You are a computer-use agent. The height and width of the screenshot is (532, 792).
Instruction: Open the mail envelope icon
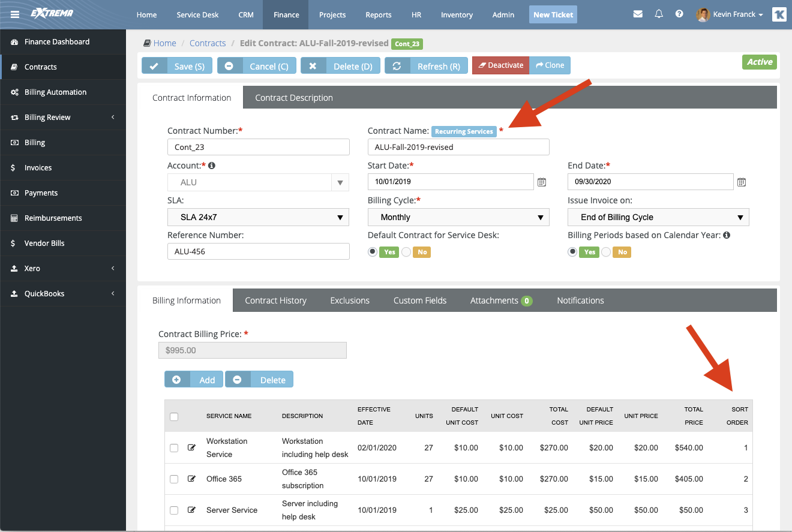coord(638,14)
